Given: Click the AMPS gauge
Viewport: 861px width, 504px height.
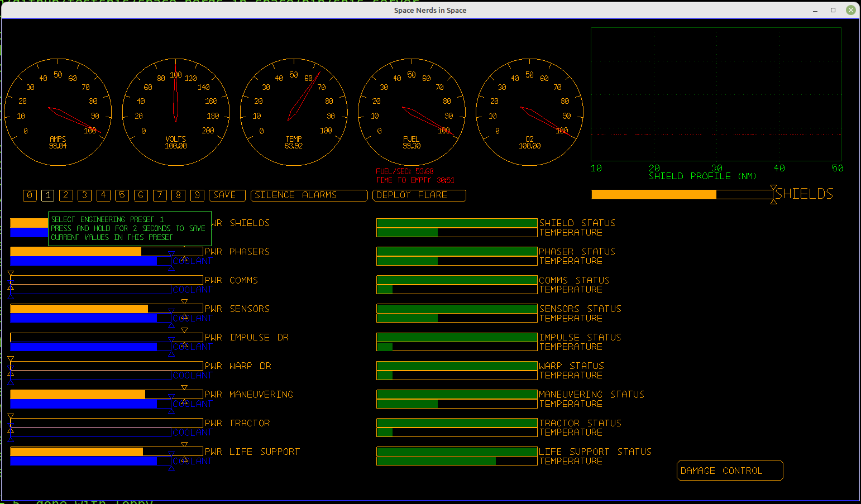Looking at the screenshot, I should [58, 112].
